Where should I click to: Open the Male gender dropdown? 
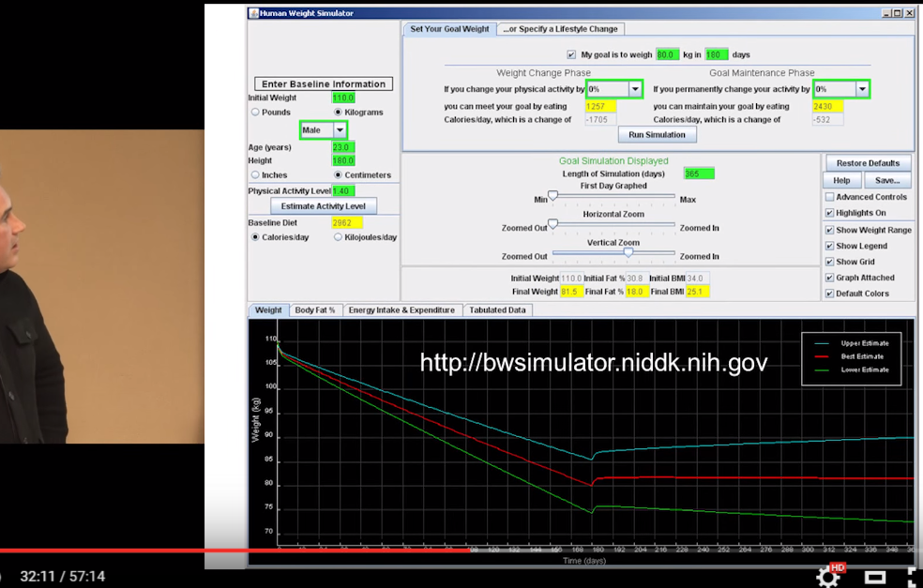coord(340,130)
